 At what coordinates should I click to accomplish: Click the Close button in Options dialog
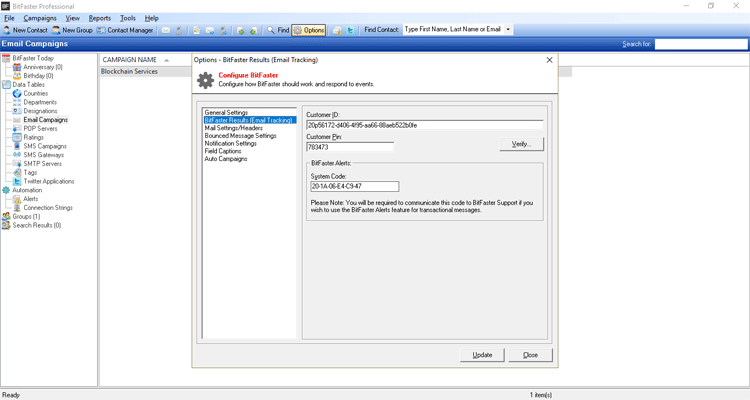(x=530, y=355)
